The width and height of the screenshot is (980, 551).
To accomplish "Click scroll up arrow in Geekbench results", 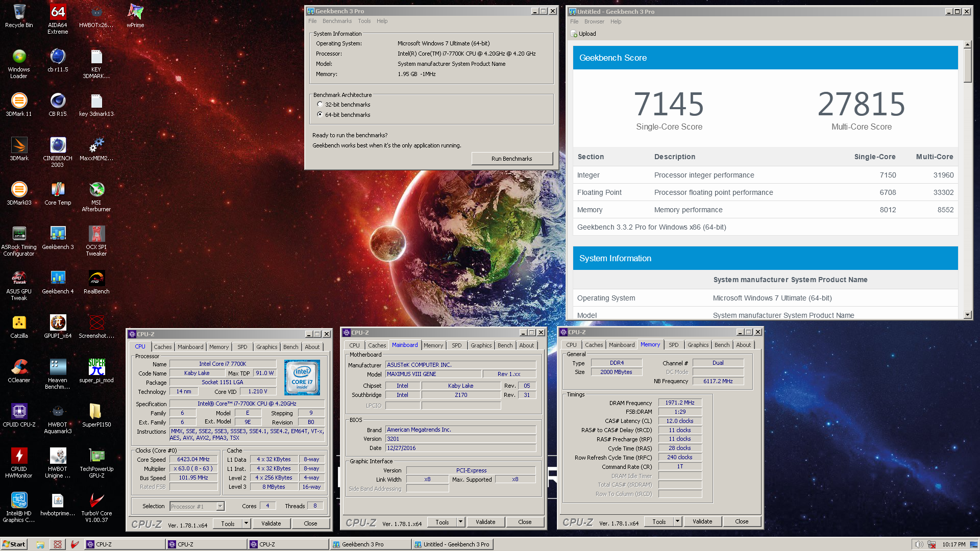I will pyautogui.click(x=967, y=44).
